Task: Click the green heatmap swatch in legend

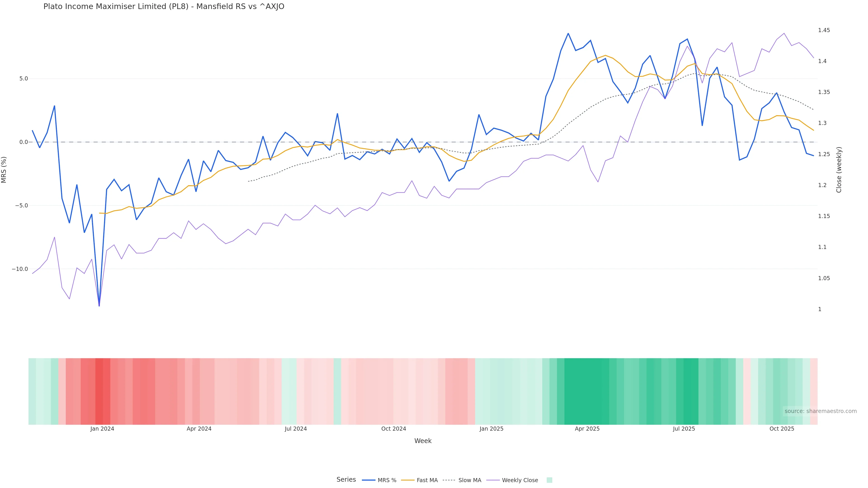Action: tap(549, 480)
